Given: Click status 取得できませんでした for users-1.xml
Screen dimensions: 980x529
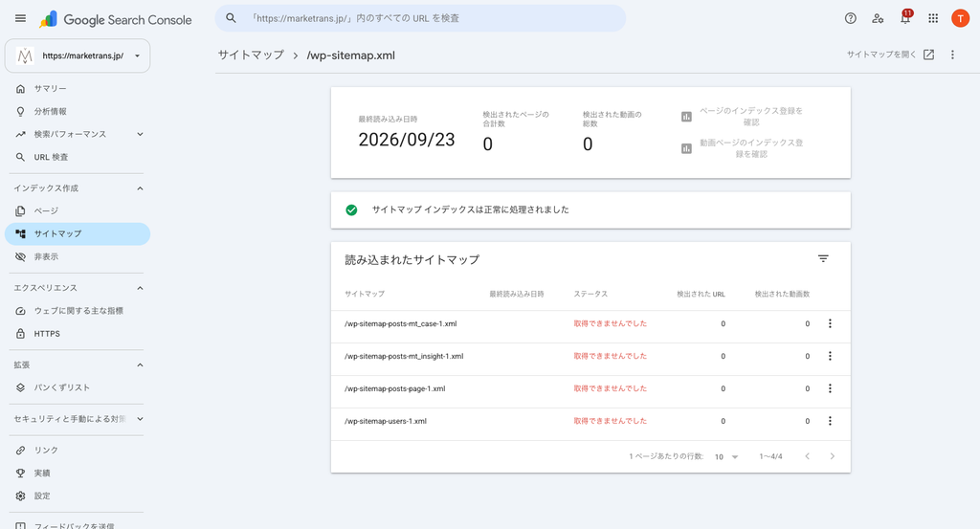Looking at the screenshot, I should 610,421.
